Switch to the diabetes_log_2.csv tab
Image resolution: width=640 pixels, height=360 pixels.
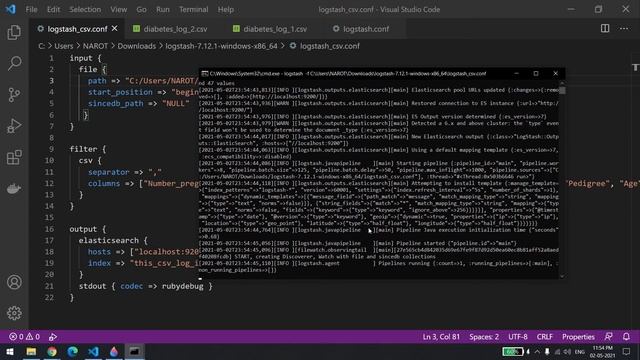[175, 29]
